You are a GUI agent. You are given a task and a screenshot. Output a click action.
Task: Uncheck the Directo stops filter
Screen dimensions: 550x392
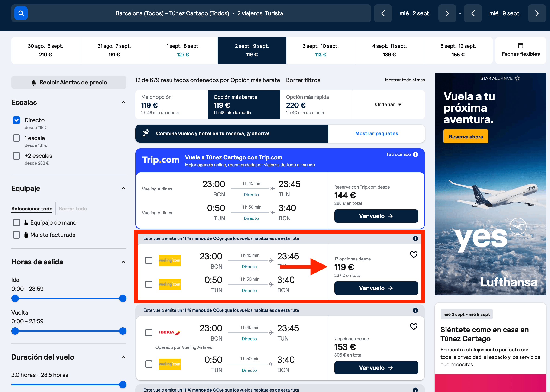(x=16, y=120)
